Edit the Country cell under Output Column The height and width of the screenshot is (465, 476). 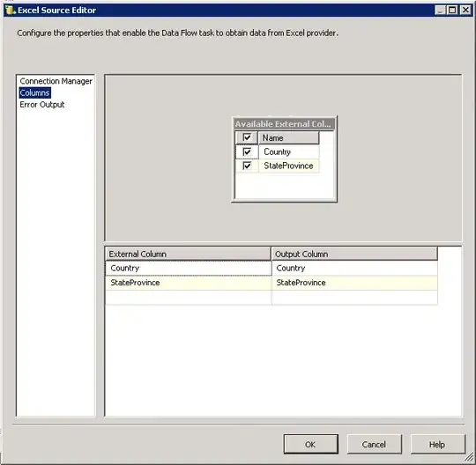click(x=354, y=268)
